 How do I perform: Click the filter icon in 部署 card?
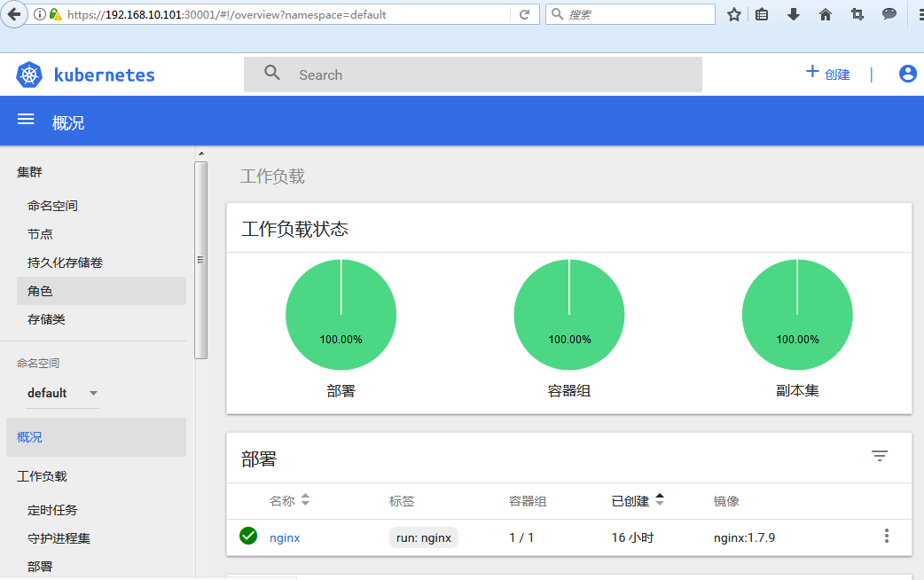(x=879, y=456)
